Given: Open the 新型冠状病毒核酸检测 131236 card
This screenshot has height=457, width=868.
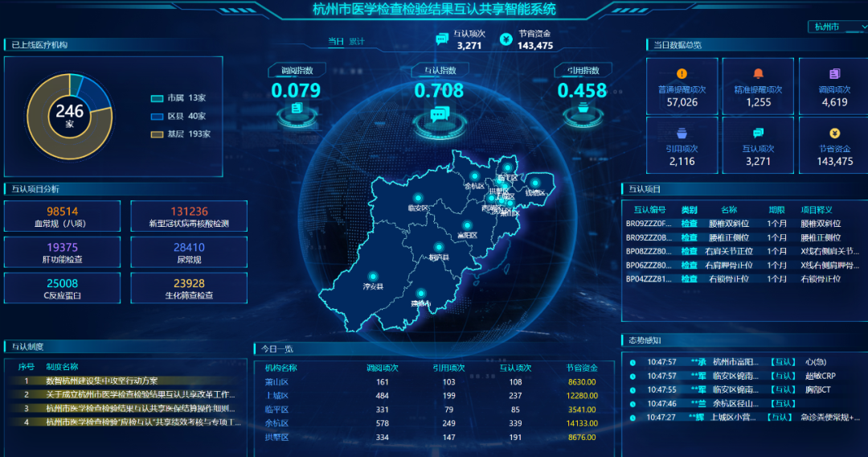Looking at the screenshot, I should coord(188,216).
